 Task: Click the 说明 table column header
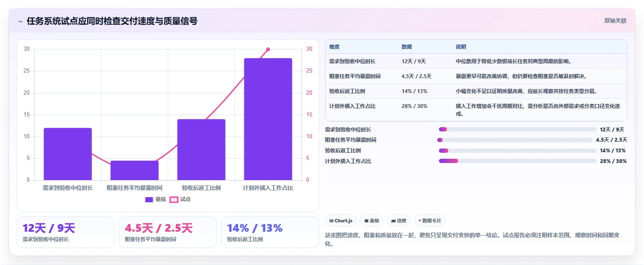461,47
